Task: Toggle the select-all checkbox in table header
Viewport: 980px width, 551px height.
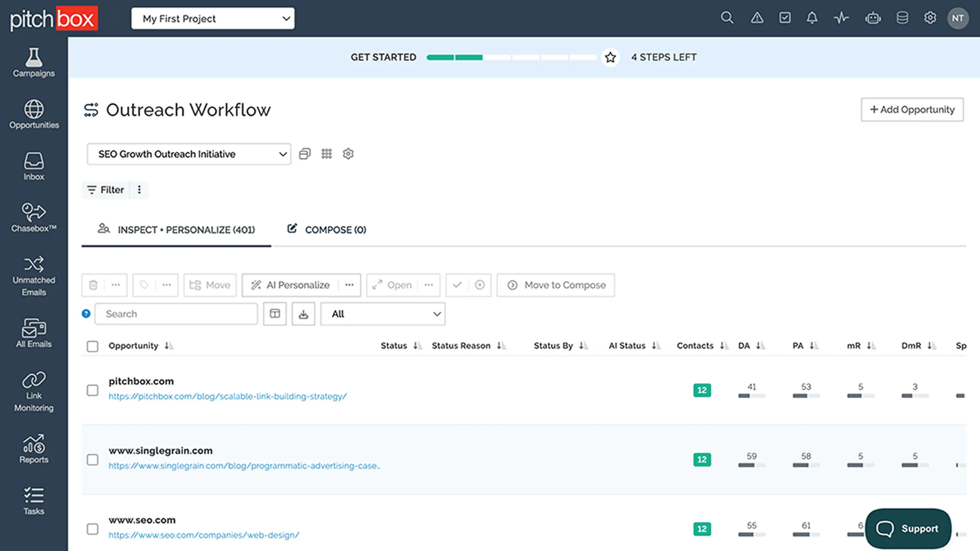Action: (93, 347)
